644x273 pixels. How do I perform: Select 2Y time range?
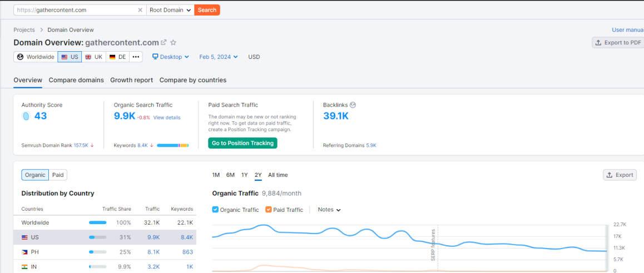pos(259,175)
